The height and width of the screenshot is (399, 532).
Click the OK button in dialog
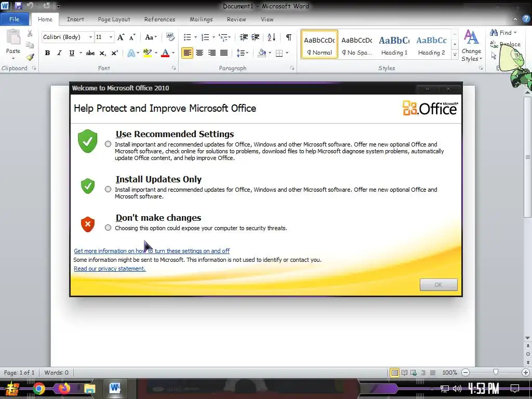pyautogui.click(x=438, y=285)
